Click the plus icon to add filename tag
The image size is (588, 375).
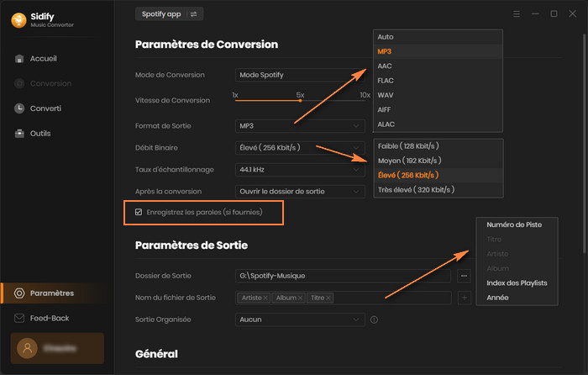[x=465, y=298]
